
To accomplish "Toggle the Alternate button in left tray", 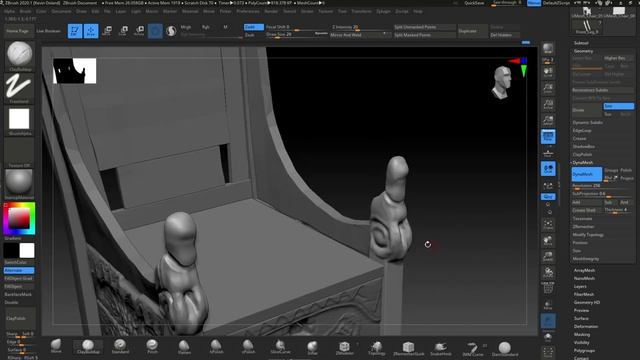I will [x=19, y=270].
